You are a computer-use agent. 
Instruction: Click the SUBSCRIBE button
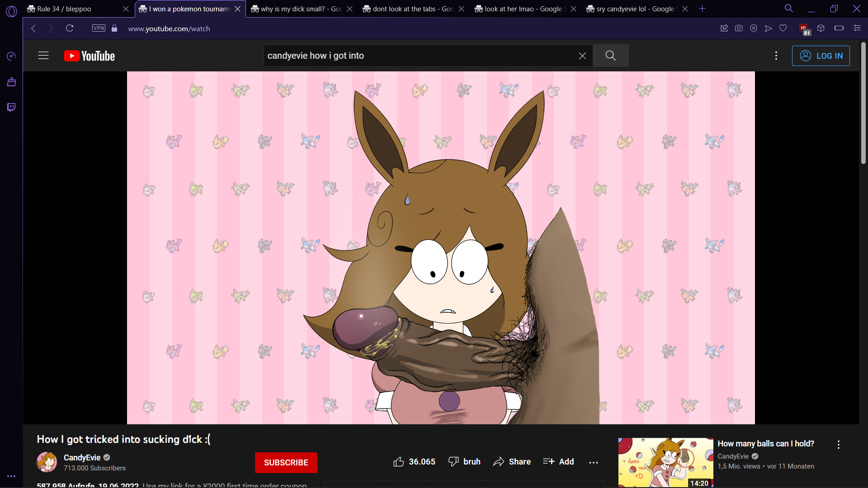pos(286,463)
